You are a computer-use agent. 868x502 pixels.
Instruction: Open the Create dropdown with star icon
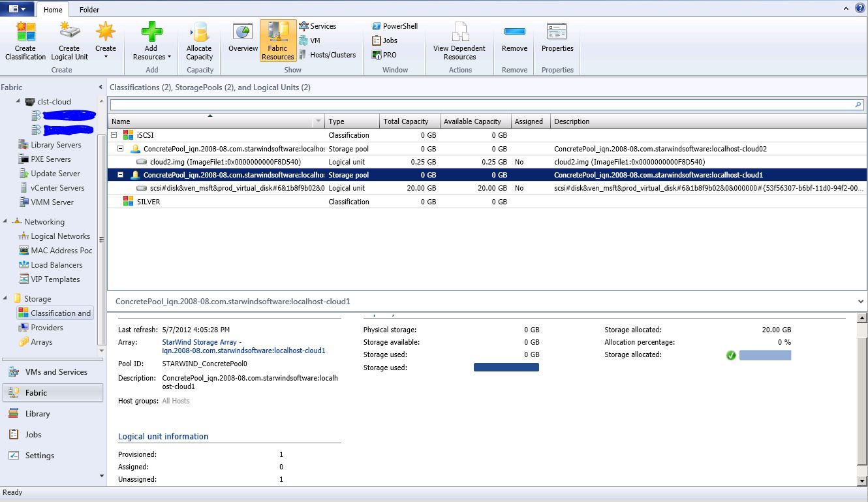105,41
